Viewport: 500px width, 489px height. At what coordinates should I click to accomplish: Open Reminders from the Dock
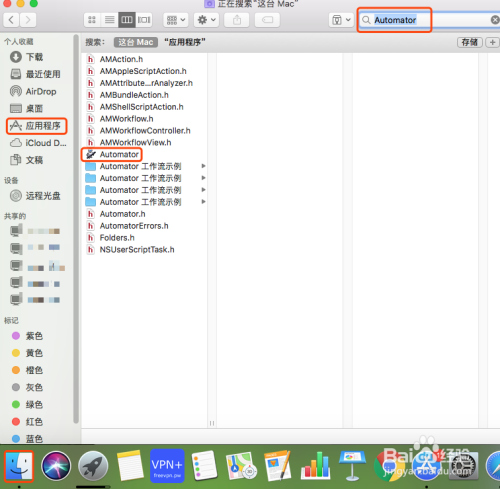point(204,466)
